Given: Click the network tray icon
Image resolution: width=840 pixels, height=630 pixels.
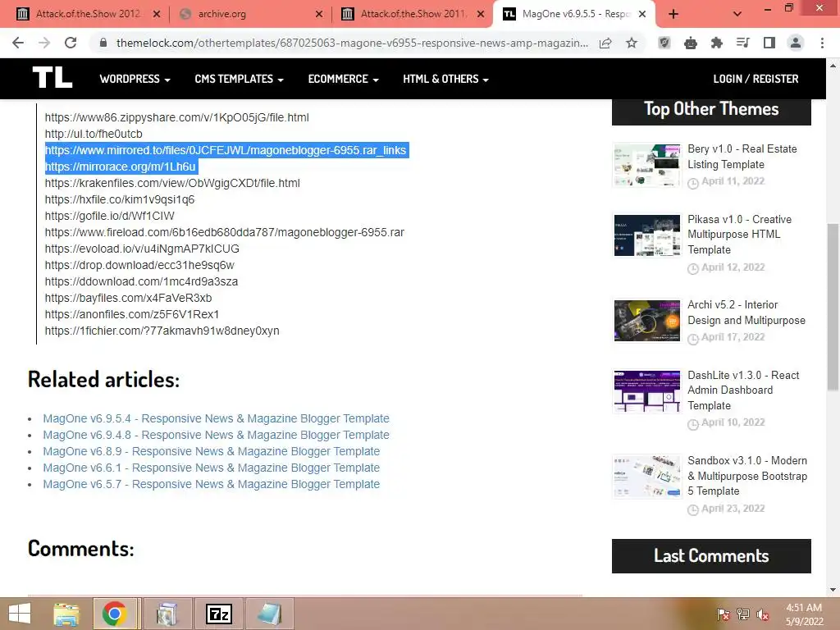Looking at the screenshot, I should pos(743,614).
